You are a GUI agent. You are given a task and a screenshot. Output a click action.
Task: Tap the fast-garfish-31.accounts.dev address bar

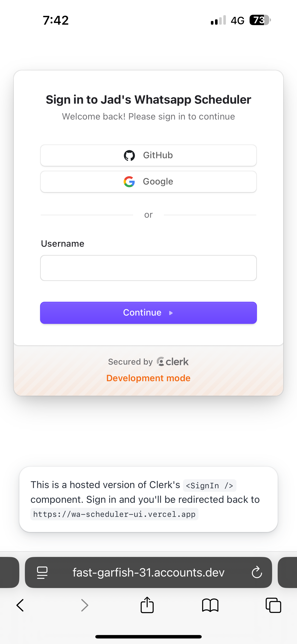(x=148, y=573)
